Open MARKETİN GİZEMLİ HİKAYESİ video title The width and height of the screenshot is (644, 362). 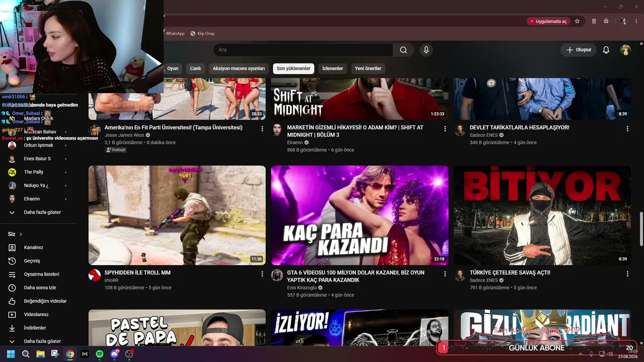click(x=355, y=131)
